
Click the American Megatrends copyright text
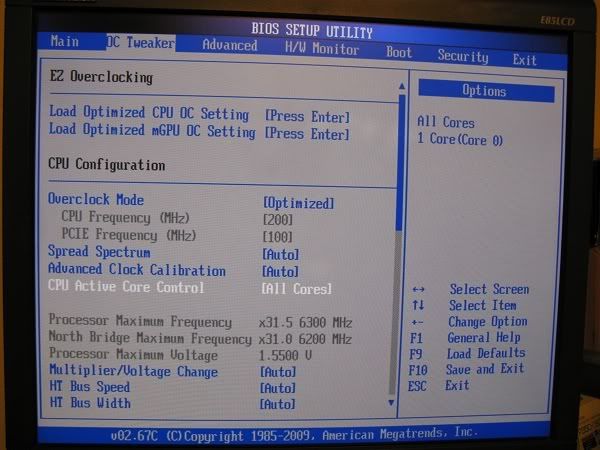point(294,435)
